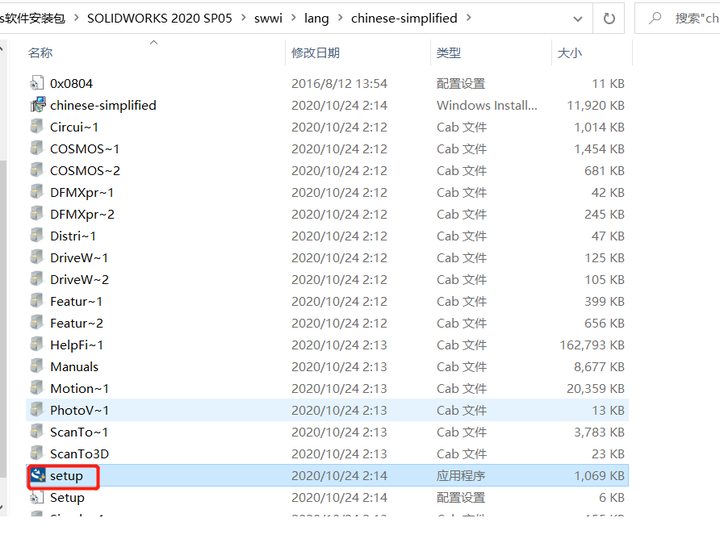Image resolution: width=720 pixels, height=539 pixels.
Task: Click the DFMXpr~1 cab file icon
Action: tap(37, 191)
